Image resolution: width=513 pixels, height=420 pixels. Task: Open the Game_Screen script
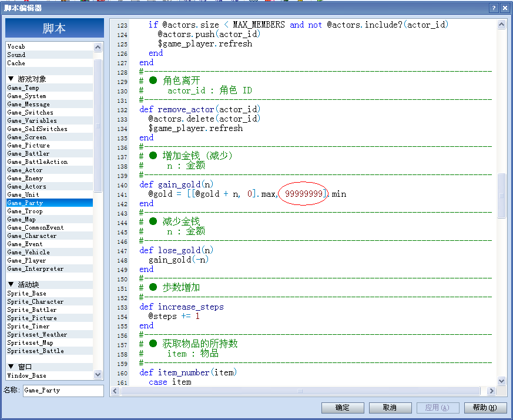(x=50, y=137)
